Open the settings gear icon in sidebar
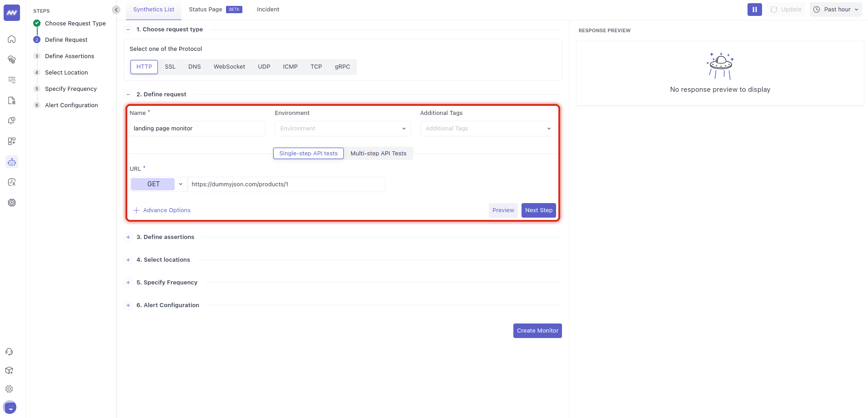This screenshot has height=418, width=868. (9, 389)
